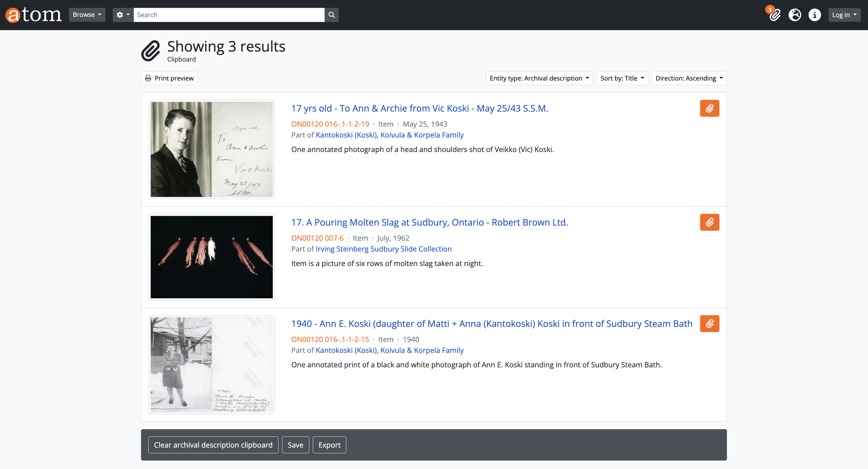
Task: Toggle clipboard for Pouring Molten Slag item
Action: (709, 222)
